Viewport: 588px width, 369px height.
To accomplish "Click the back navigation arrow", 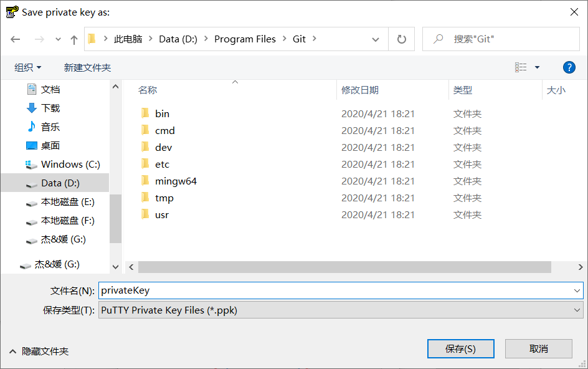I will tap(16, 39).
